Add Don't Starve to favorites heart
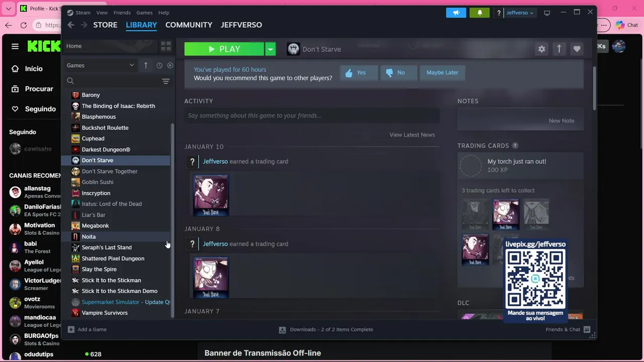This screenshot has height=362, width=644. point(577,49)
